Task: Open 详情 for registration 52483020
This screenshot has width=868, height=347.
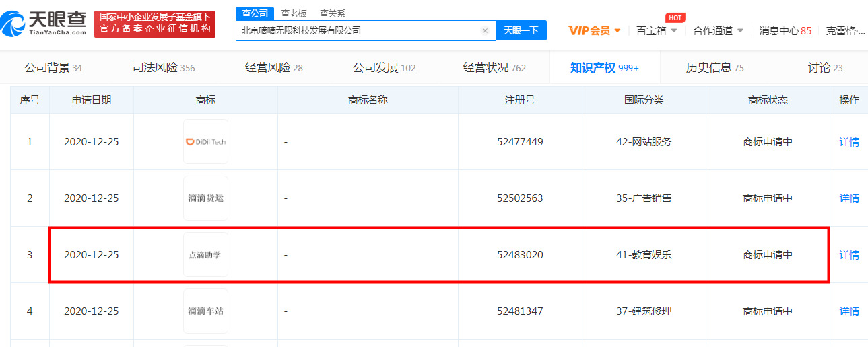Action: pyautogui.click(x=849, y=255)
